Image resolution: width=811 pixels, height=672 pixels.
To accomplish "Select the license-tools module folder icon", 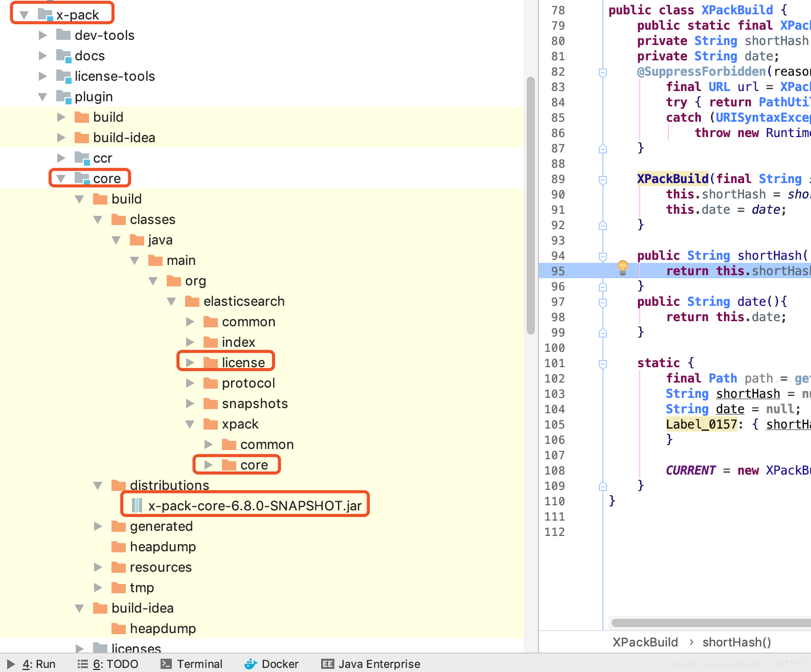I will 64,76.
